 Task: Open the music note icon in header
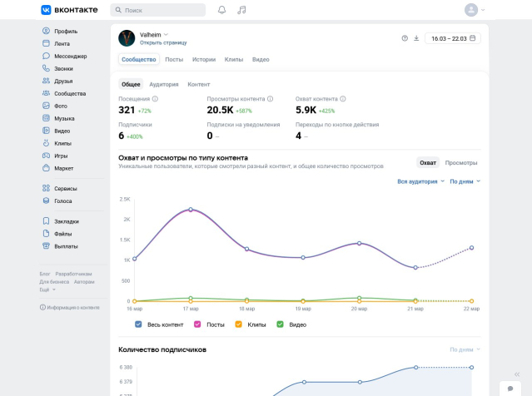click(241, 10)
